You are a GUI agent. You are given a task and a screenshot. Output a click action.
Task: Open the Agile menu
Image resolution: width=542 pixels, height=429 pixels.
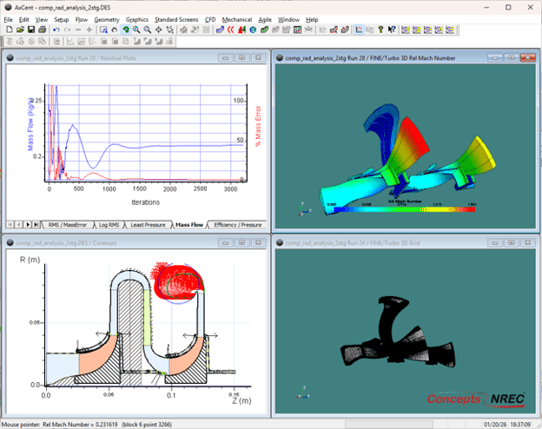coord(265,20)
